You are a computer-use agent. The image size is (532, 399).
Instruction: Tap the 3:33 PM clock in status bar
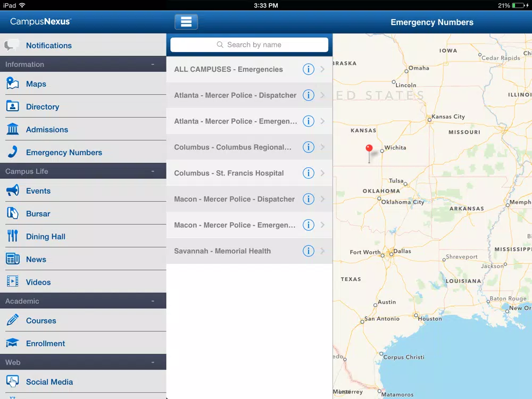click(266, 5)
